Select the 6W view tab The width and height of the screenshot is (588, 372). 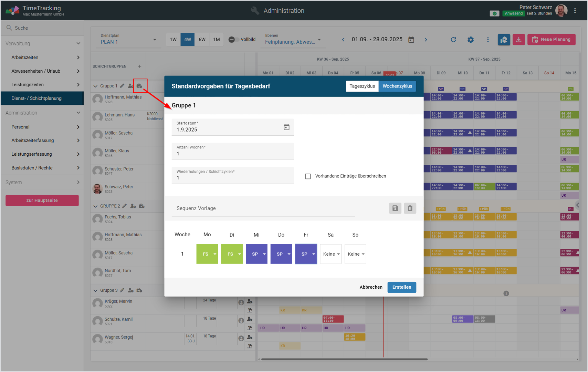202,40
